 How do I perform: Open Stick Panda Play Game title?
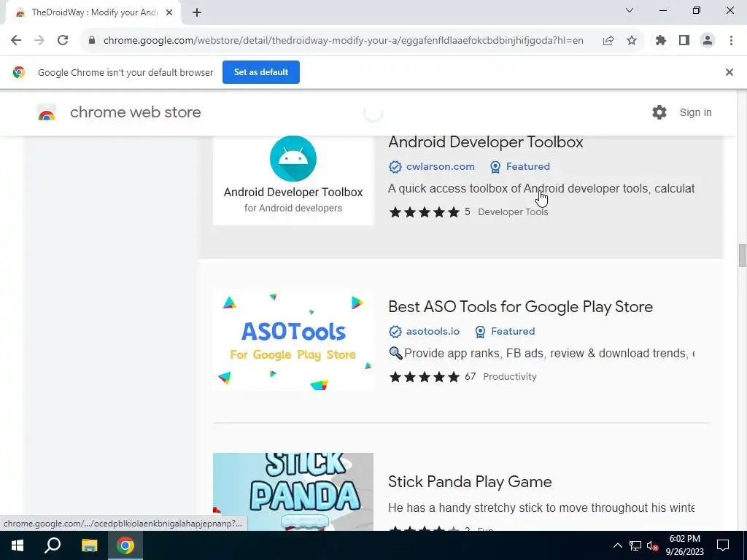470,481
